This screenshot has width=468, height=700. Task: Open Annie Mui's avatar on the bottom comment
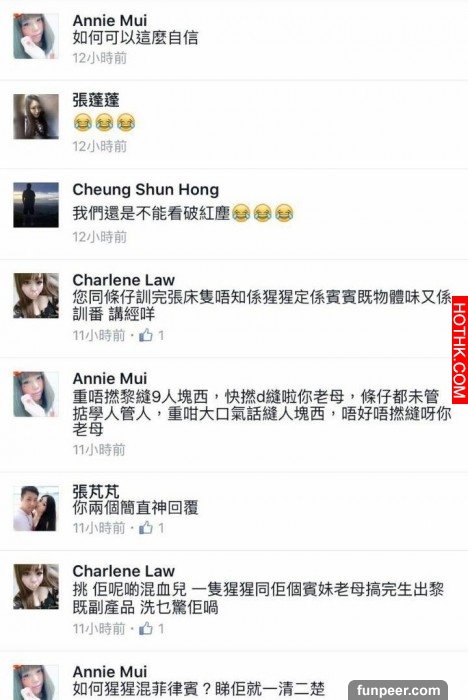tap(36, 683)
